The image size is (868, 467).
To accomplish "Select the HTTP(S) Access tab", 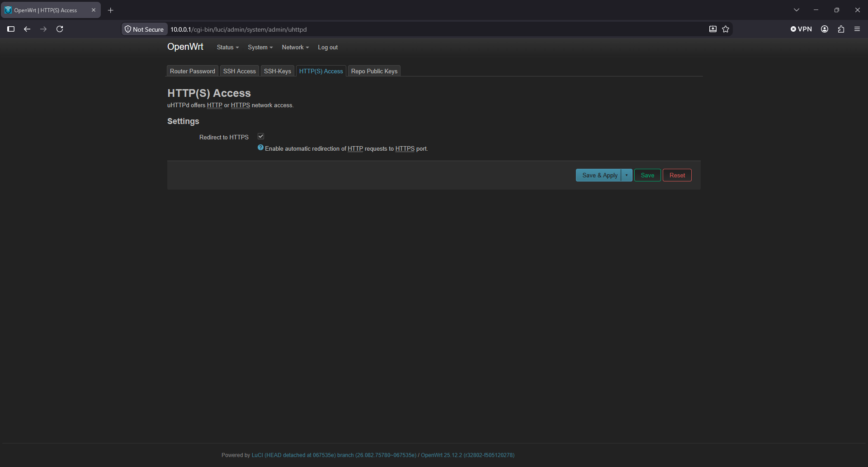I will coord(321,71).
